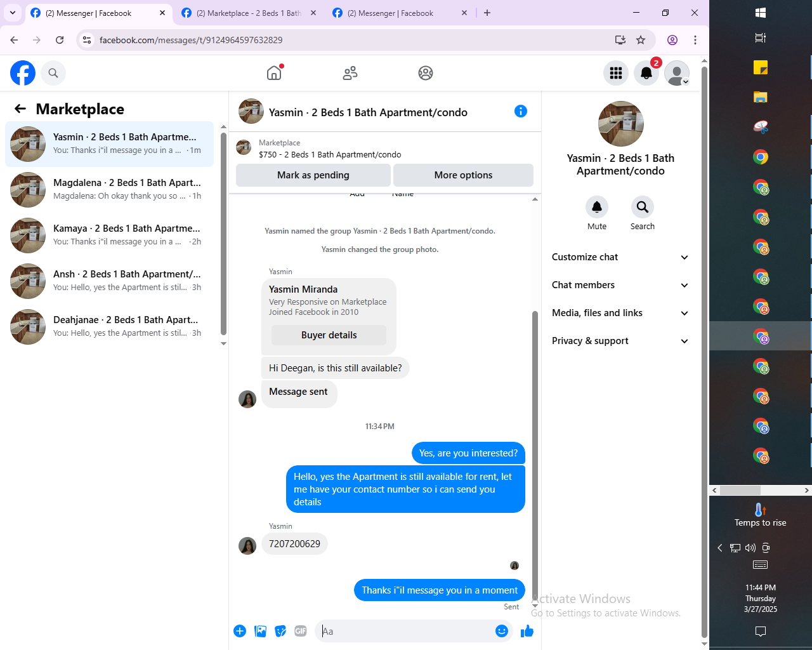Click the message "Yes, are you interested?"
This screenshot has width=812, height=650.
tap(468, 453)
